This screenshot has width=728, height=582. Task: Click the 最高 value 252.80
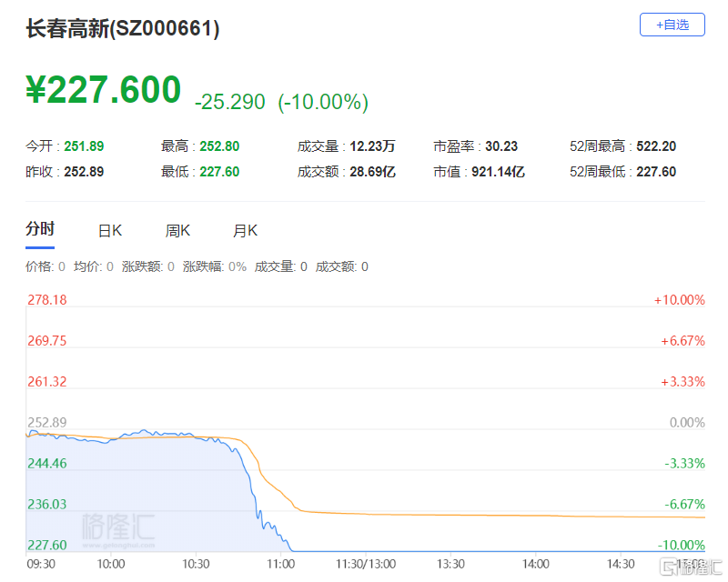219,146
